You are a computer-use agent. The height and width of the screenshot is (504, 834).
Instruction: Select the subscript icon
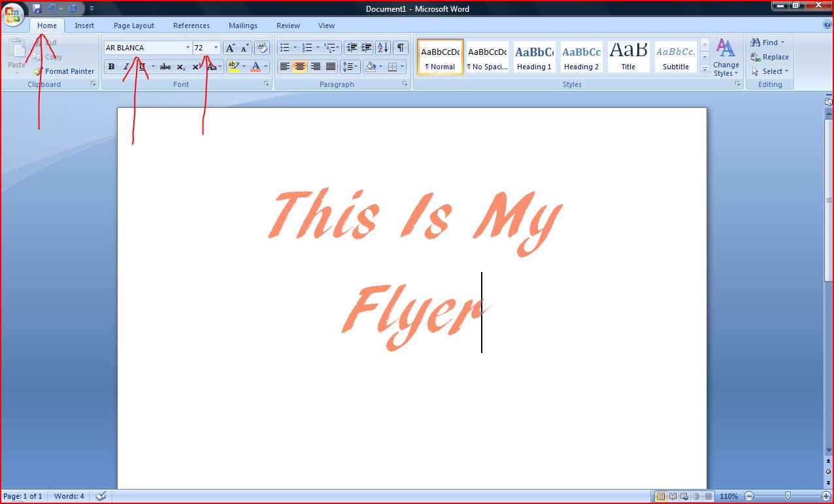181,66
